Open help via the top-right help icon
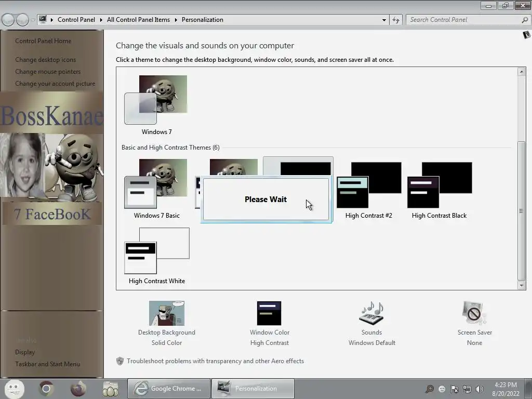Viewport: 532px width, 399px height. [526, 35]
